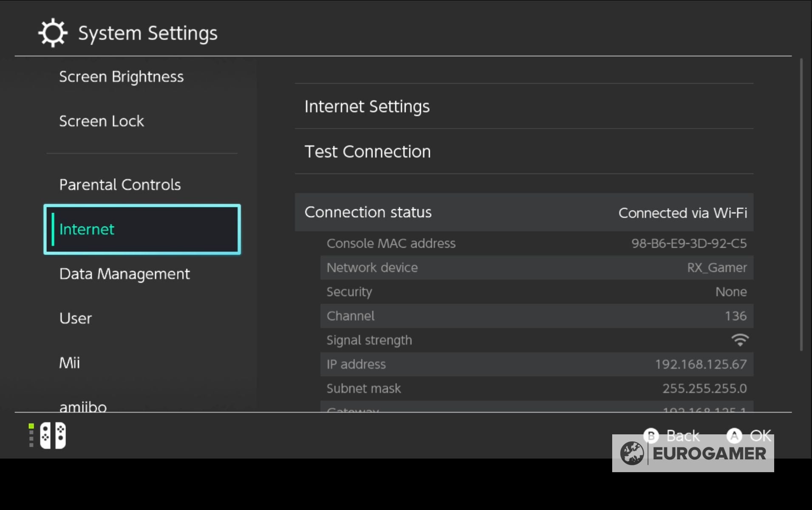Click the right-side vertical scrollbar

(x=801, y=204)
